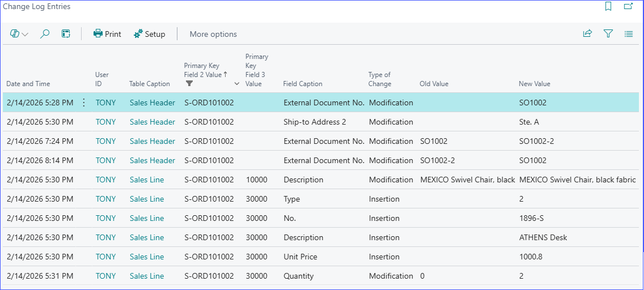Click the New Value column header
The width and height of the screenshot is (644, 290).
(x=534, y=84)
